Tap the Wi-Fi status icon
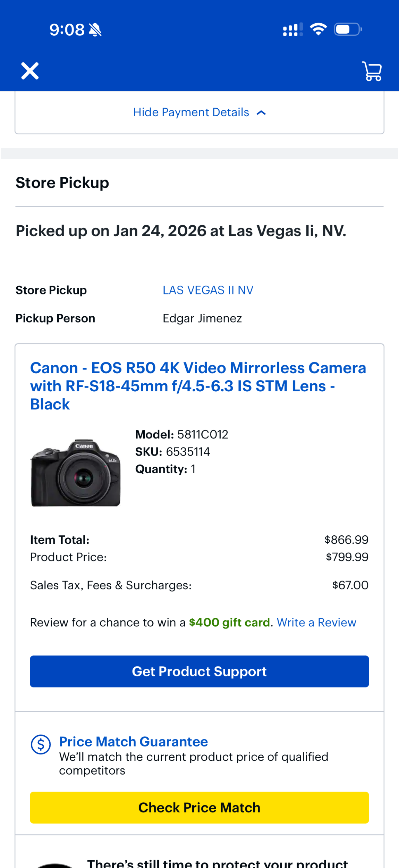This screenshot has width=399, height=868. tap(318, 30)
